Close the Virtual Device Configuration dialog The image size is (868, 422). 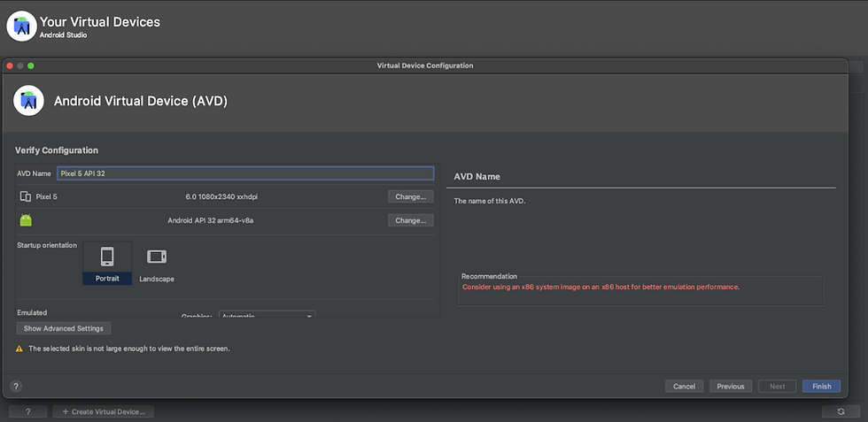coord(10,65)
